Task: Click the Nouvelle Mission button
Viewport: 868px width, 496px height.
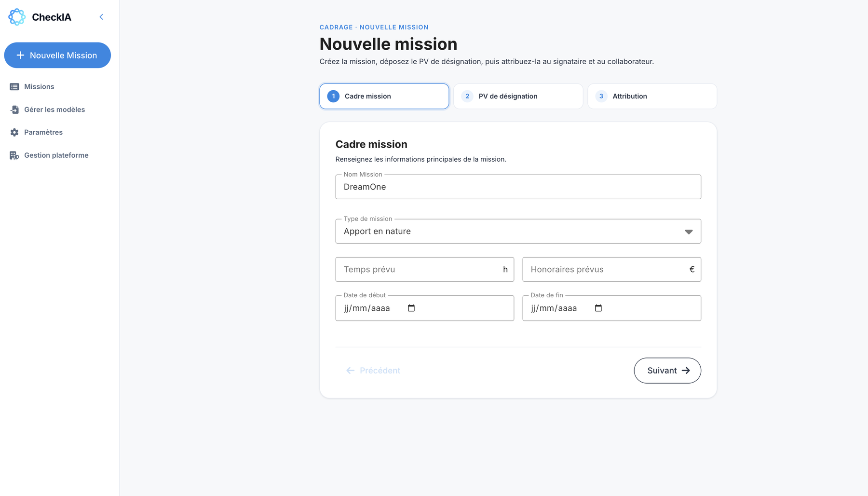Action: [57, 55]
